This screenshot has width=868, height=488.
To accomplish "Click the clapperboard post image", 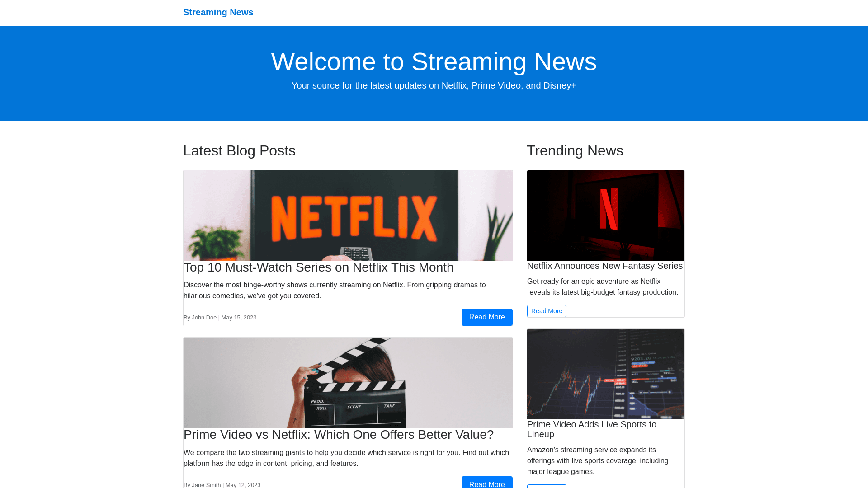I will tap(348, 382).
